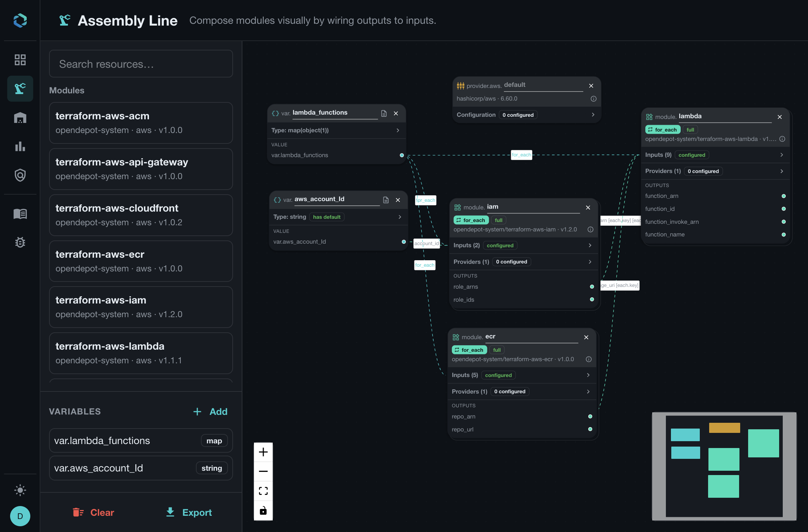
Task: Expand Type: map(object(1)) row
Action: (x=336, y=130)
